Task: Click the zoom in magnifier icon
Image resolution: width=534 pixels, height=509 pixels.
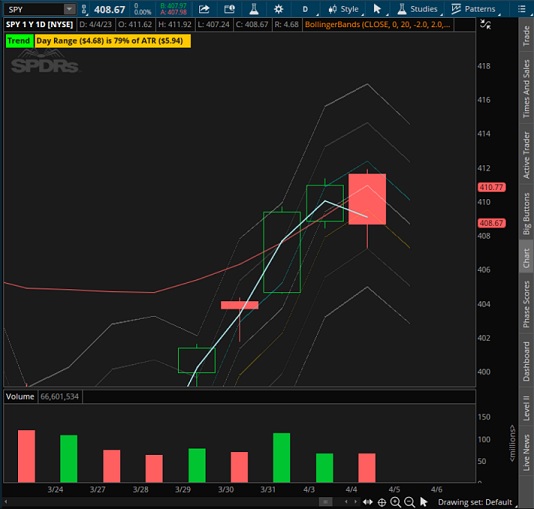Action: (x=395, y=502)
